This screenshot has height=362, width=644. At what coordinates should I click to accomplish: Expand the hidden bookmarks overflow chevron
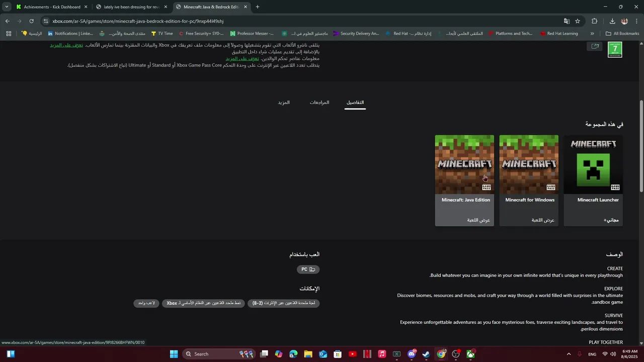tap(592, 34)
